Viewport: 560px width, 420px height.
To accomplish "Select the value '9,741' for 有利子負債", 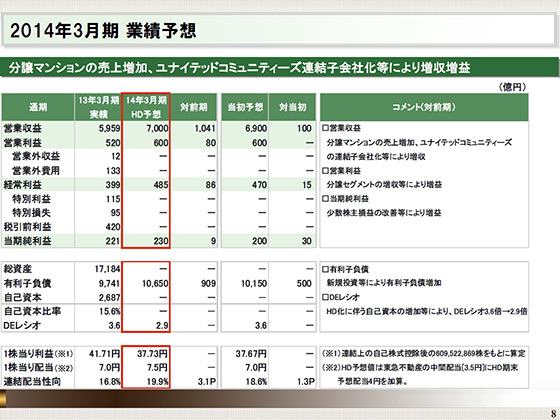I will click(x=109, y=284).
